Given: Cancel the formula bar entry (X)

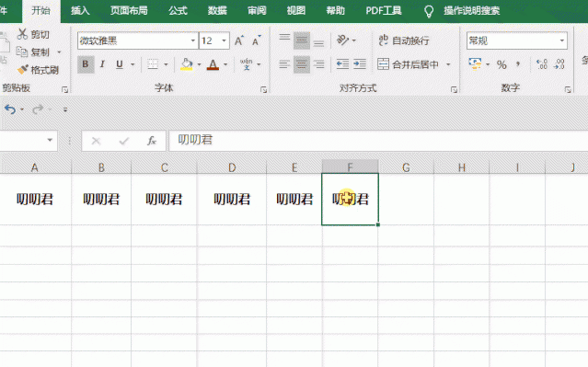Looking at the screenshot, I should point(96,141).
